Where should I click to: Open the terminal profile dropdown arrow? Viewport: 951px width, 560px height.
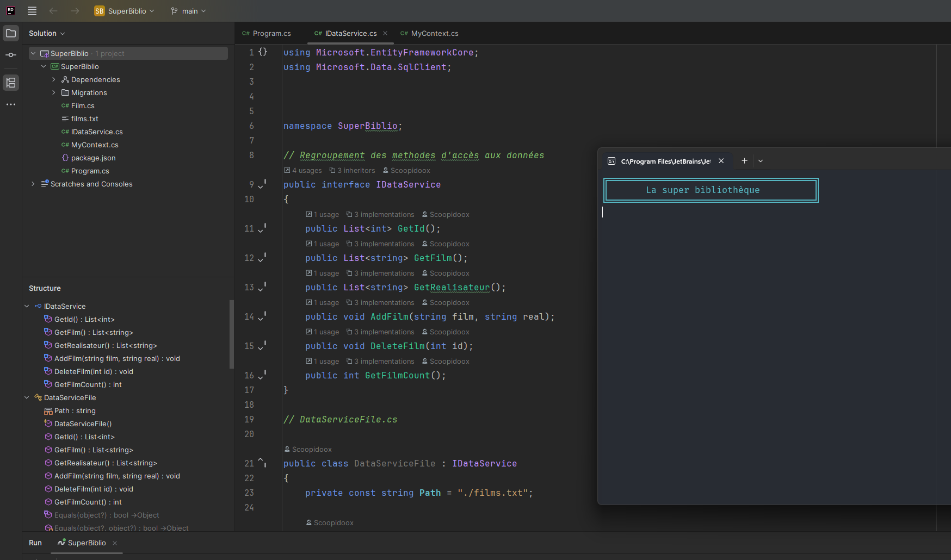coord(761,161)
